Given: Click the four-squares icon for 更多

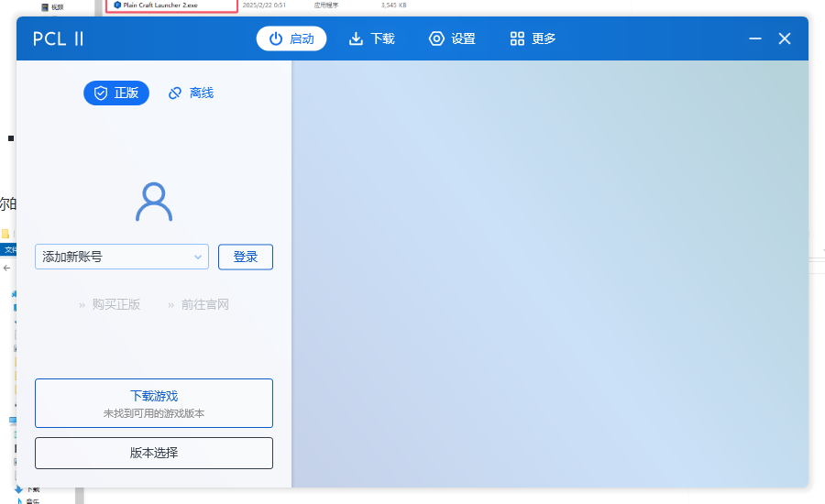Looking at the screenshot, I should coord(517,38).
